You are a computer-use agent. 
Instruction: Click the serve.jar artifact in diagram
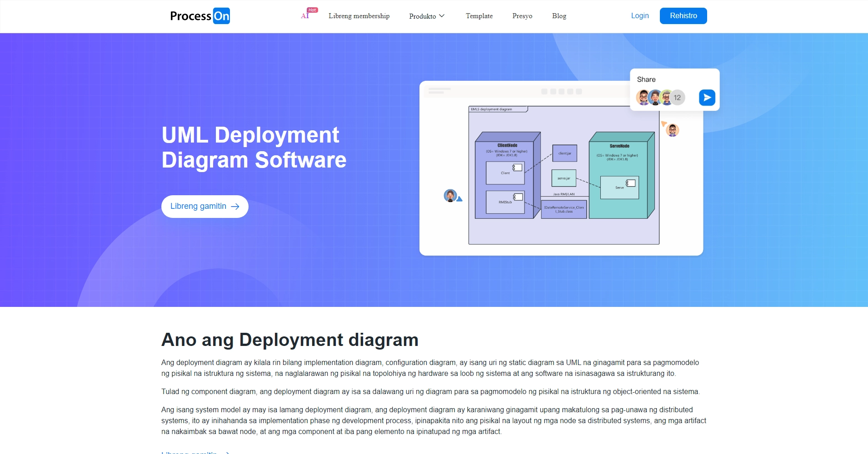click(x=564, y=178)
